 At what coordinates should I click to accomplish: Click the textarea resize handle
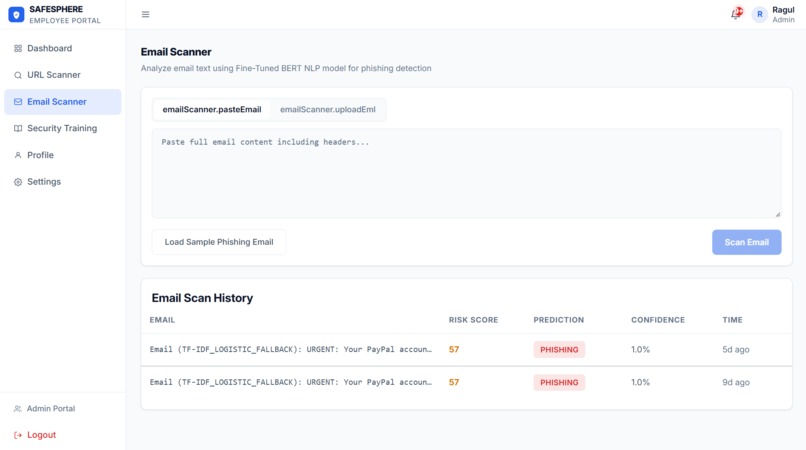coord(778,214)
